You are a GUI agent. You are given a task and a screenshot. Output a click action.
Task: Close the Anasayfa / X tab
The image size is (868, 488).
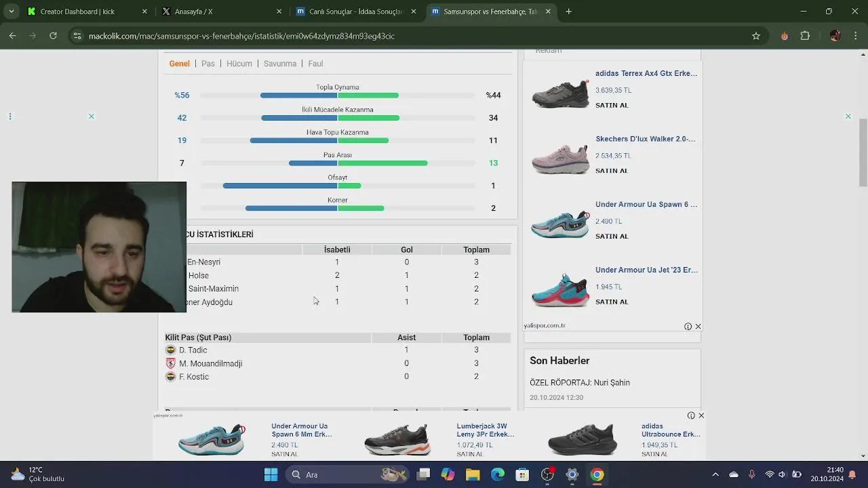click(x=279, y=12)
